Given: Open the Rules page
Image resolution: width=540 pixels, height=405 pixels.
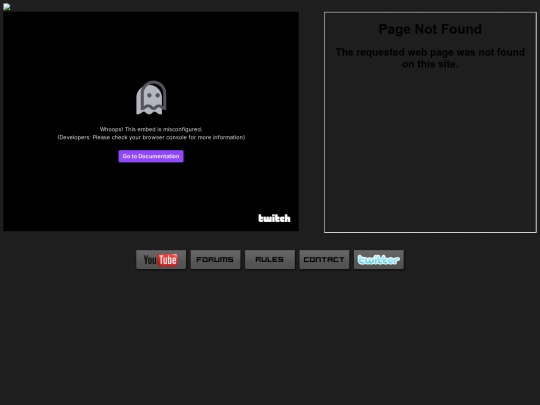Looking at the screenshot, I should click(270, 260).
